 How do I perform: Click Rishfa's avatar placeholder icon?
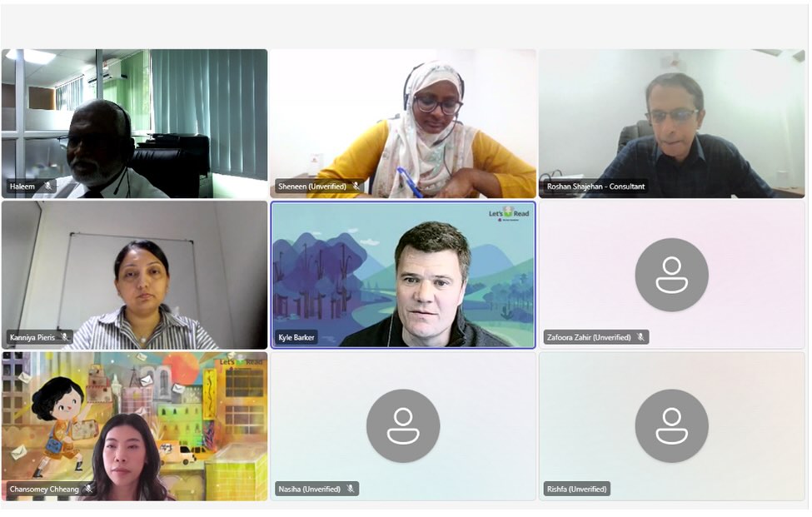pyautogui.click(x=671, y=426)
